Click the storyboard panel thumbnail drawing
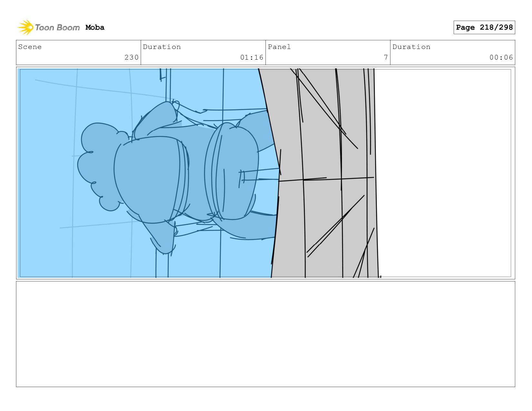This screenshot has width=532, height=411. coord(265,173)
